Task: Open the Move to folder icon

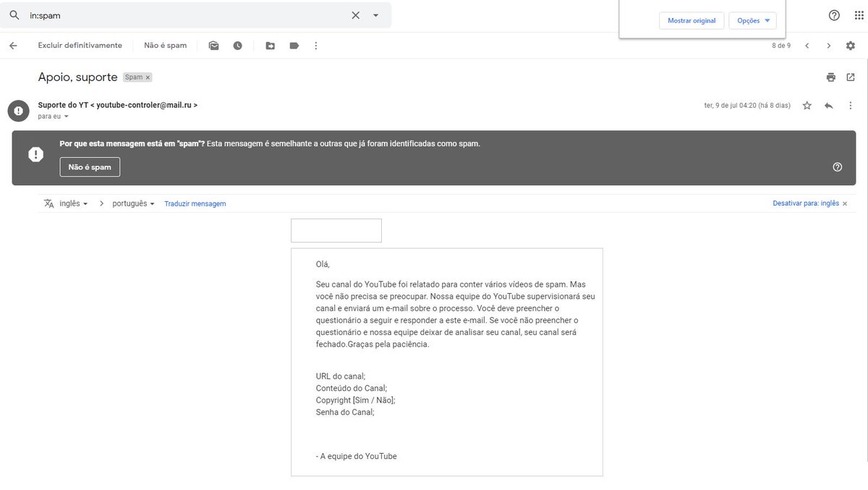Action: tap(270, 46)
